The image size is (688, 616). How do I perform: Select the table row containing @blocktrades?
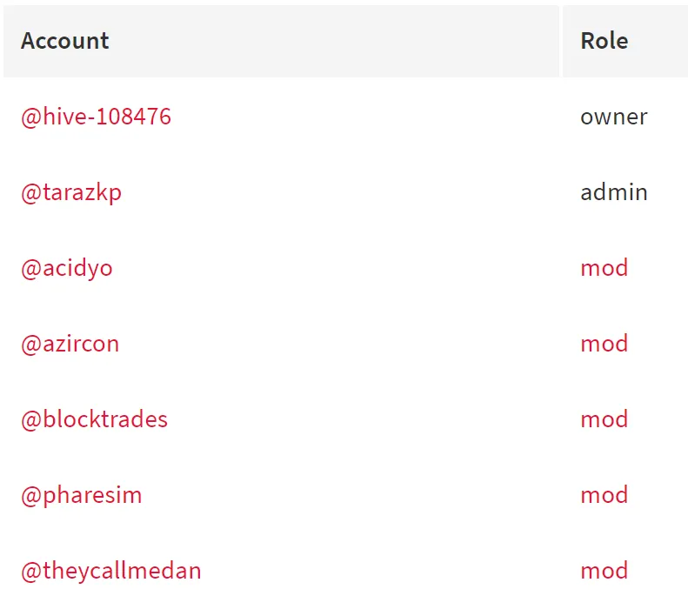346,419
